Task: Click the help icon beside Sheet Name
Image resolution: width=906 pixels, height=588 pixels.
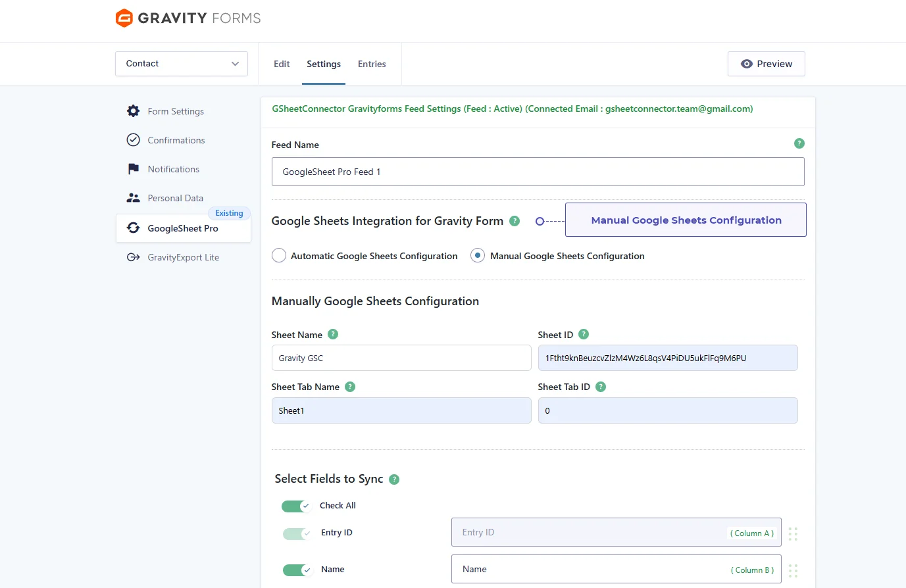Action: click(x=333, y=334)
